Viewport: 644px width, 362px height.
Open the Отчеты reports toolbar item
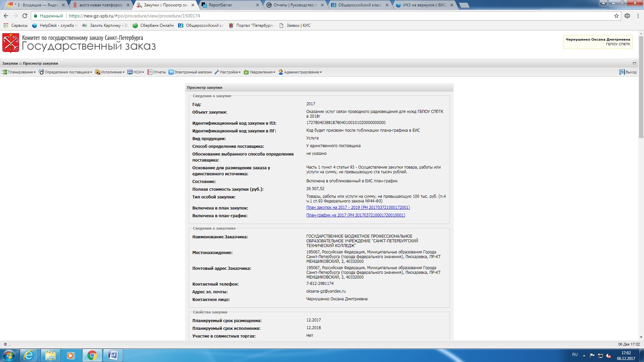157,72
